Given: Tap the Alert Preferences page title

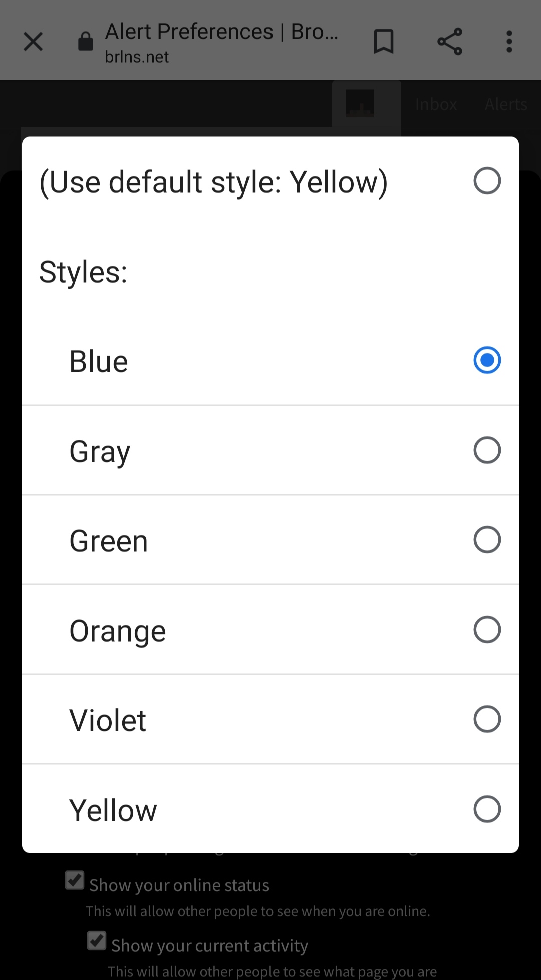Looking at the screenshot, I should pyautogui.click(x=222, y=31).
